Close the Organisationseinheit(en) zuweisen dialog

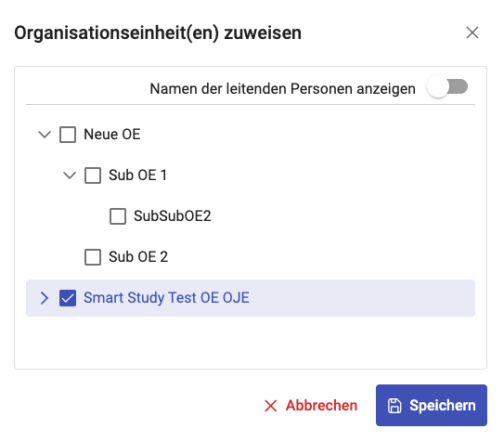(x=472, y=32)
